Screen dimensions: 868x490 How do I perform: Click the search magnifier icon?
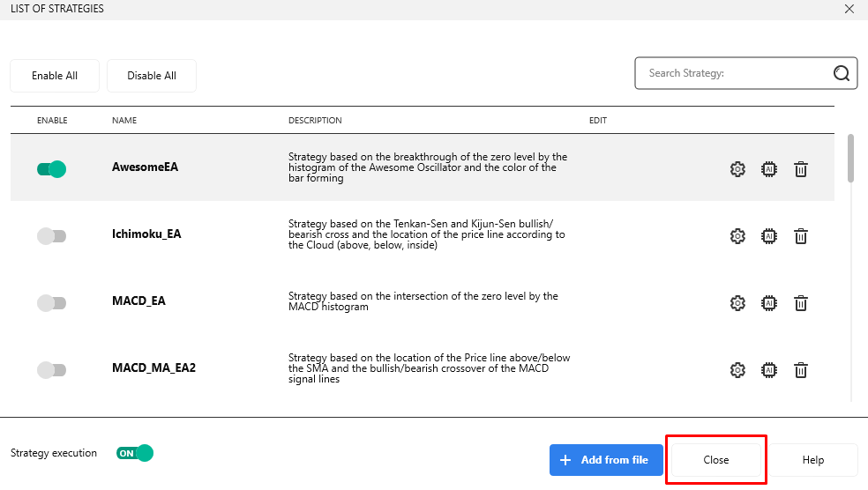[x=842, y=73]
